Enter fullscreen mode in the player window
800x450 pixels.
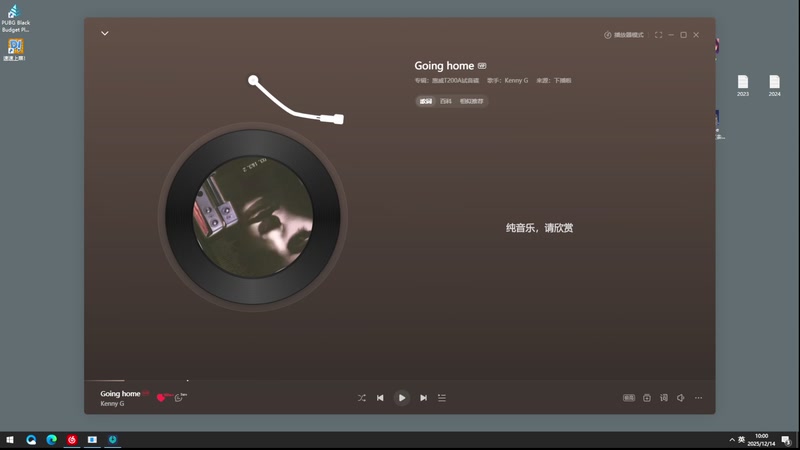(x=659, y=35)
